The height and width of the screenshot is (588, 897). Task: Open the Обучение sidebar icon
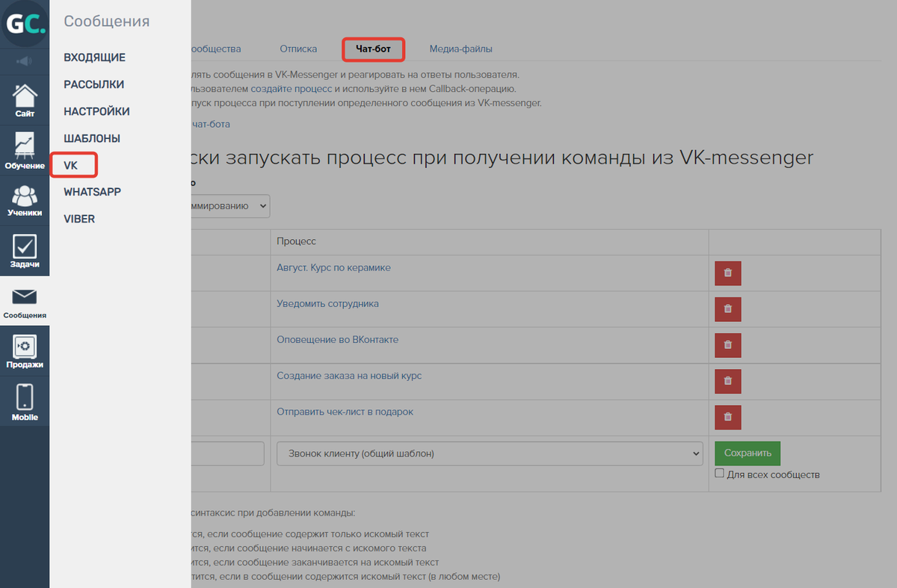[25, 151]
